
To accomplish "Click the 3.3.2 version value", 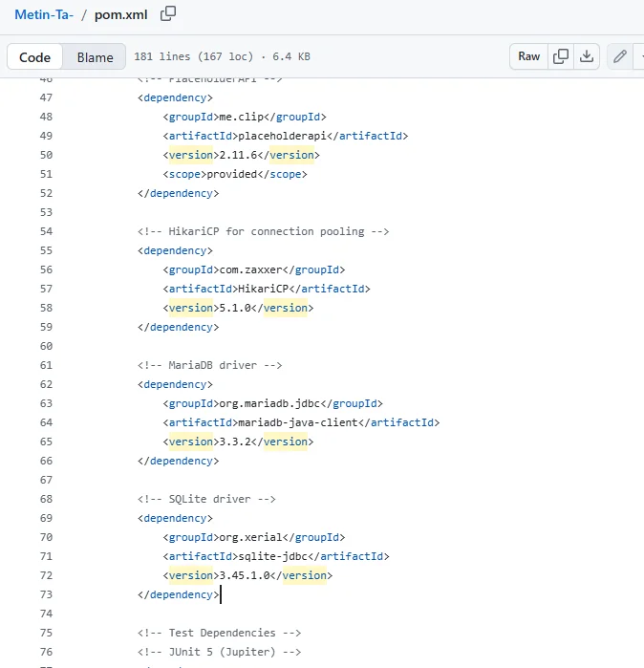I will coord(235,442).
